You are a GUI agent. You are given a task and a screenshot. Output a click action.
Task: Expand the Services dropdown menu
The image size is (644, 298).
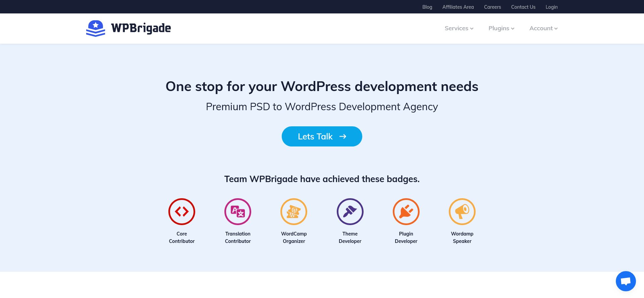(x=459, y=28)
